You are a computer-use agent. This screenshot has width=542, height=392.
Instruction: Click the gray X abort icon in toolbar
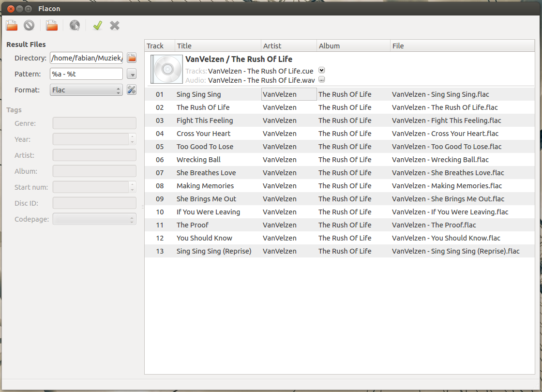point(115,26)
